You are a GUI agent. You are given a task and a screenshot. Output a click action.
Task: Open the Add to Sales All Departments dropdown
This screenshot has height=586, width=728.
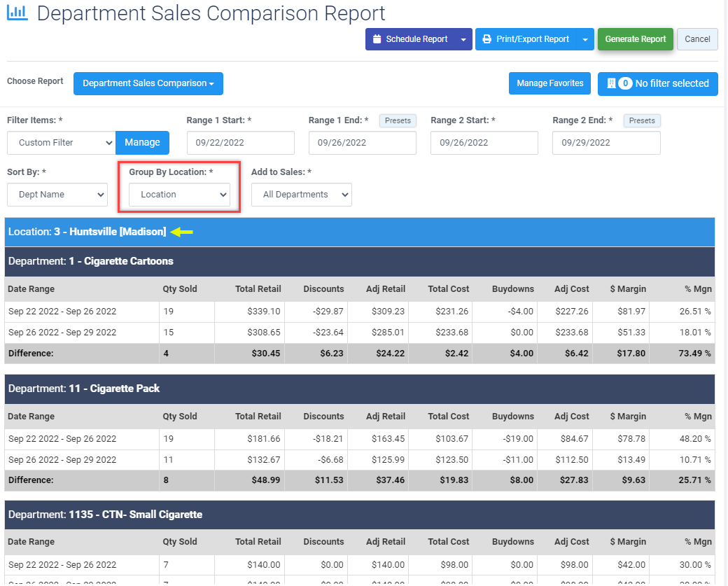click(301, 195)
